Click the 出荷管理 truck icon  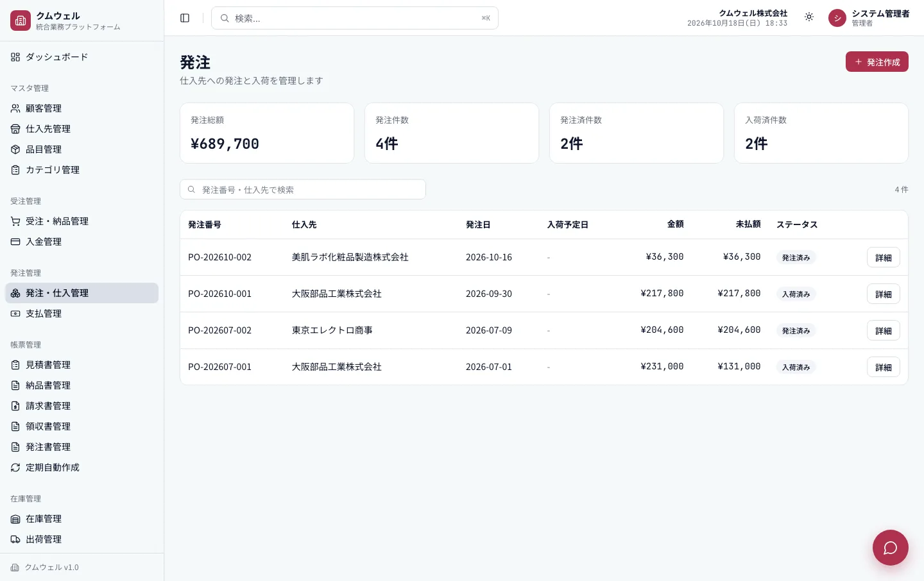pyautogui.click(x=15, y=539)
